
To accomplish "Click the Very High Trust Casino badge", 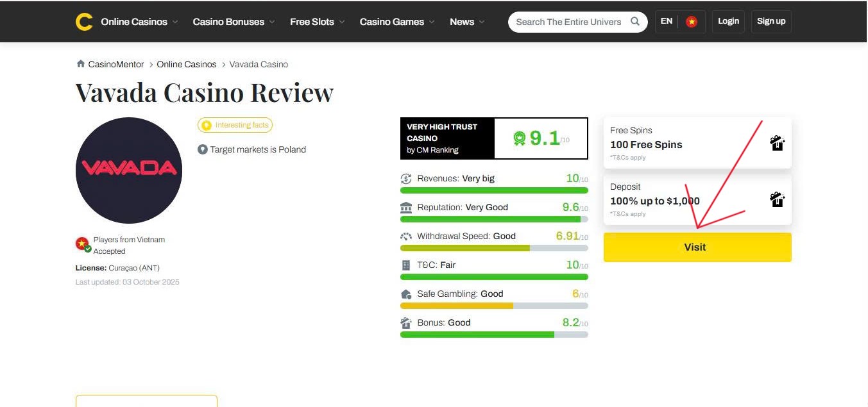I will (448, 138).
